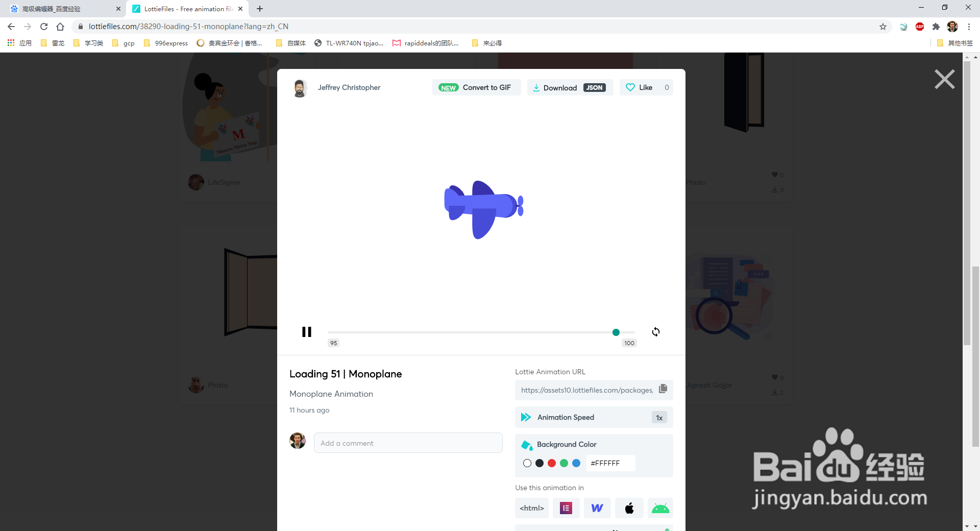Image resolution: width=980 pixels, height=531 pixels.
Task: Copy the Lottie Animation URL
Action: (x=663, y=389)
